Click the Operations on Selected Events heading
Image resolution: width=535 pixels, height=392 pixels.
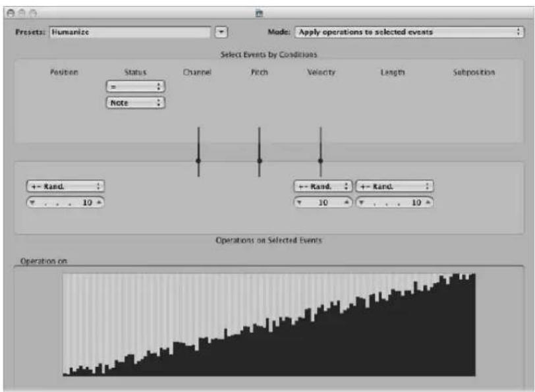[269, 240]
